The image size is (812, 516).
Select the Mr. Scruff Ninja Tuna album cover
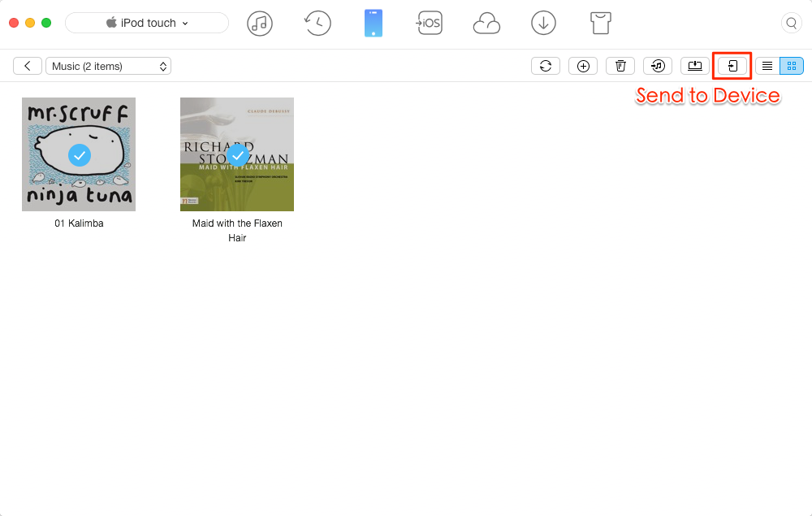coord(79,154)
